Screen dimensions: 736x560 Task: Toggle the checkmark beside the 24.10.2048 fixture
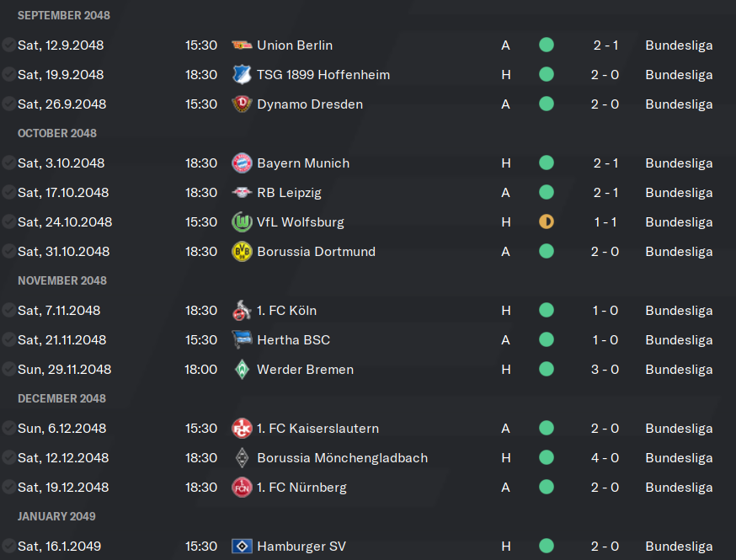[8, 222]
